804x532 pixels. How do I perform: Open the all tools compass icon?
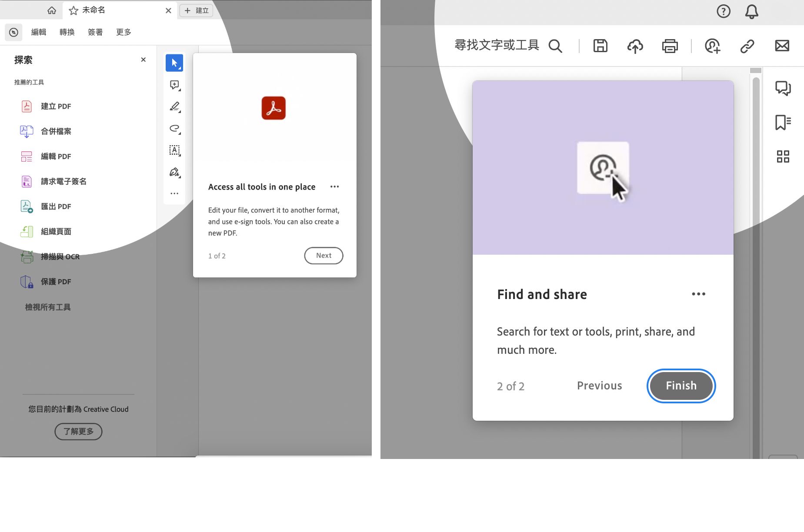(x=13, y=32)
